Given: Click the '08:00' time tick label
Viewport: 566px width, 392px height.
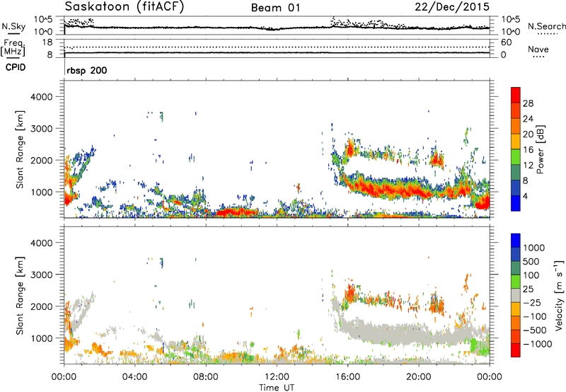Looking at the screenshot, I should click(206, 377).
